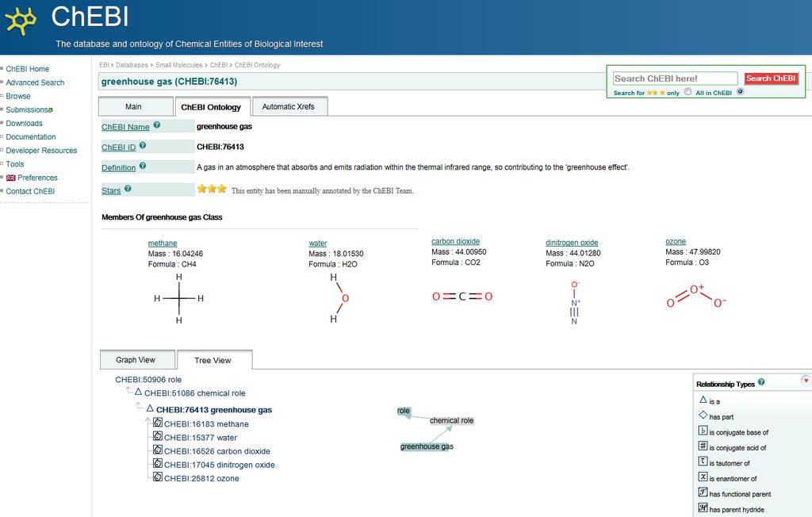Open the Automatic Xrefs tab
The width and height of the screenshot is (812, 517).
289,107
